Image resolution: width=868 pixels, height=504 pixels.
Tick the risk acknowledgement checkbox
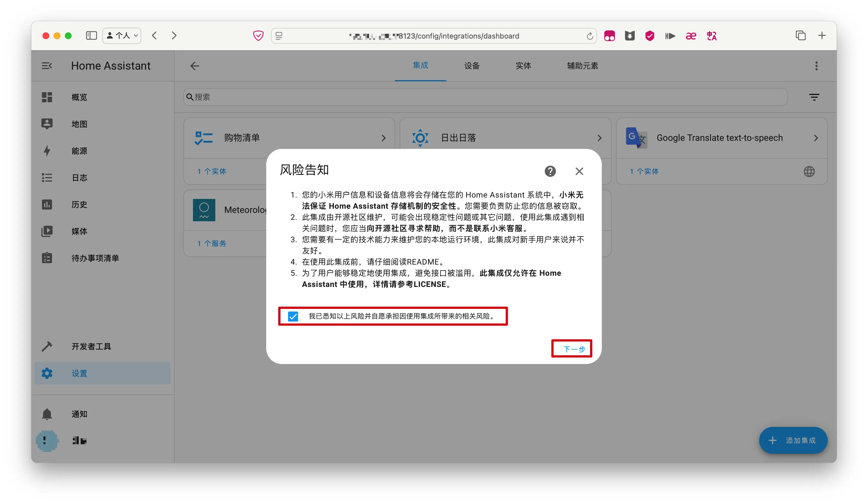293,316
